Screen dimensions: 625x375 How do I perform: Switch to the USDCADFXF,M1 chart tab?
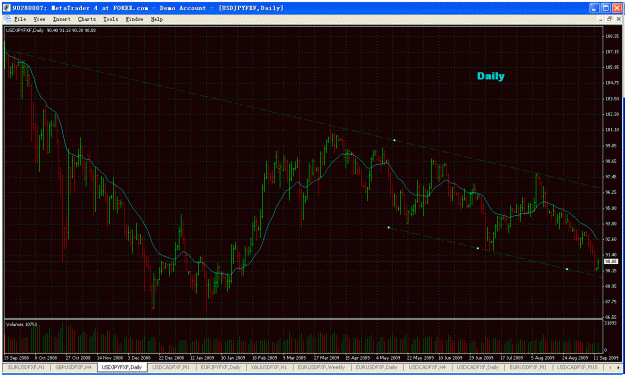click(171, 367)
